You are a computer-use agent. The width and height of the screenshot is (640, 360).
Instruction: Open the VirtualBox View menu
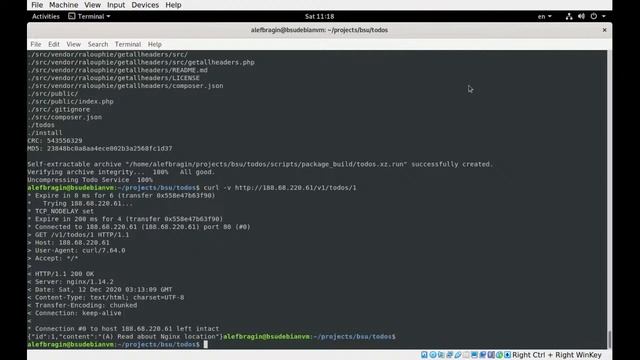pyautogui.click(x=92, y=5)
